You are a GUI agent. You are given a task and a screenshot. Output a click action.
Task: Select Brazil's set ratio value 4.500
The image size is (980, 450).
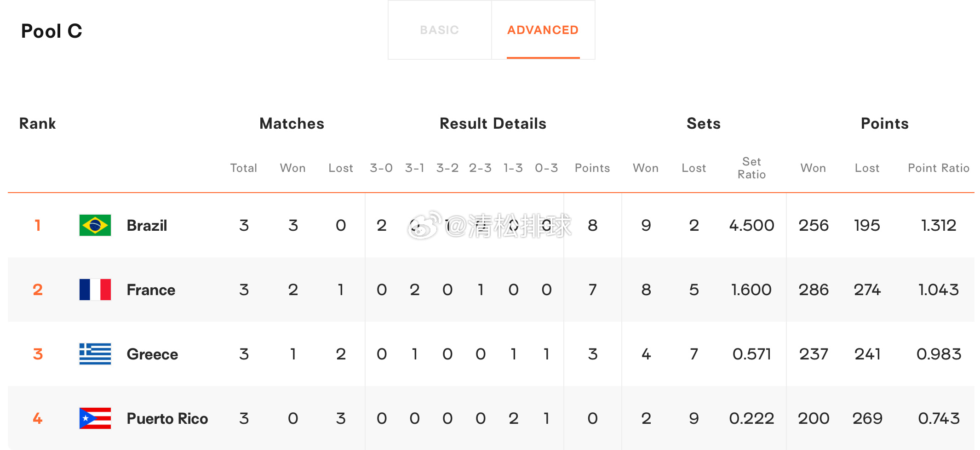pos(752,226)
